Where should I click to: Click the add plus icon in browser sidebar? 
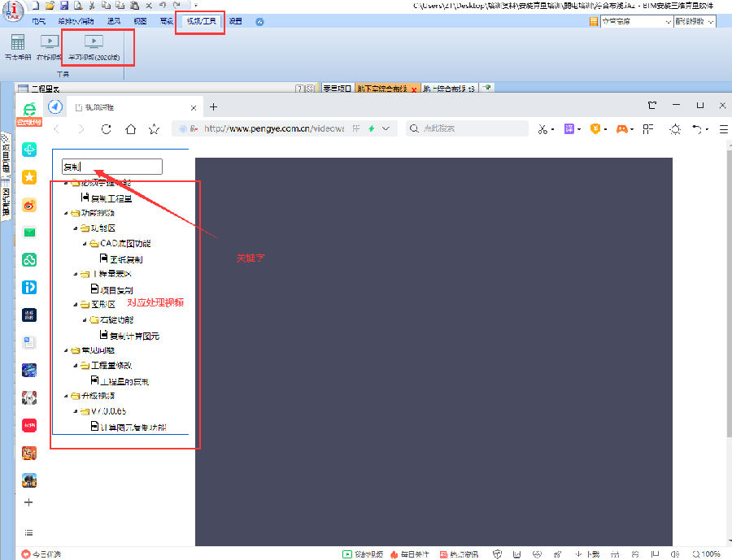pos(29,502)
